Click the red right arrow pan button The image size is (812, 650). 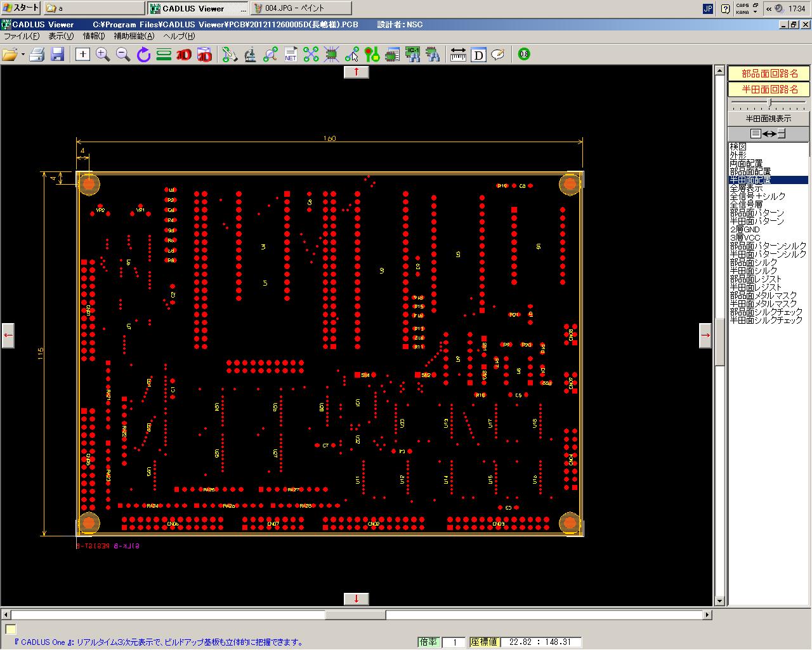pos(705,335)
